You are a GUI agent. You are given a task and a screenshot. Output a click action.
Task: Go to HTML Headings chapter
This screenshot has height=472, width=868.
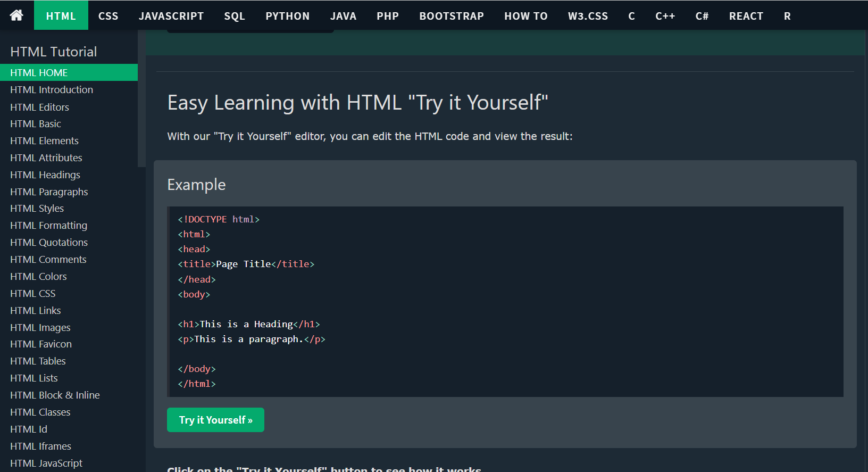(69, 175)
